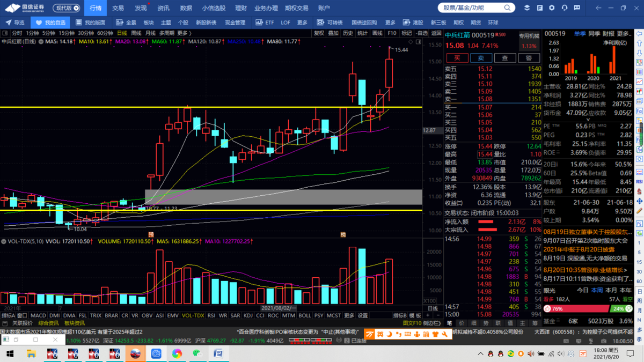Image resolution: width=644 pixels, height=362 pixels.
Task: Open the Word icon in taskbar
Action: pyautogui.click(x=218, y=354)
